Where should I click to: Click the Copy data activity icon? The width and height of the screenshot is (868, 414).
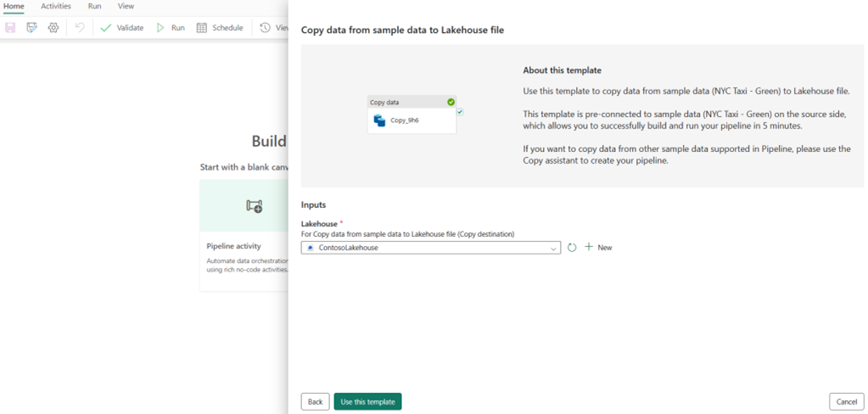tap(380, 120)
